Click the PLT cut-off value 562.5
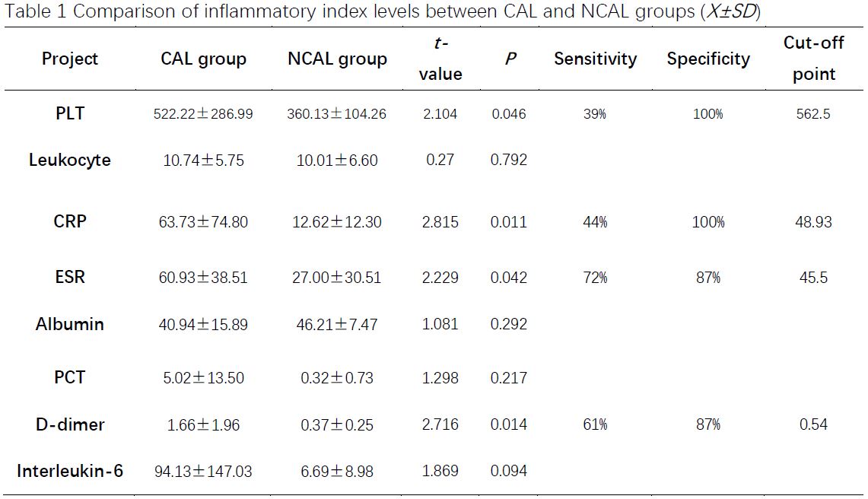The height and width of the screenshot is (499, 868). [x=813, y=114]
